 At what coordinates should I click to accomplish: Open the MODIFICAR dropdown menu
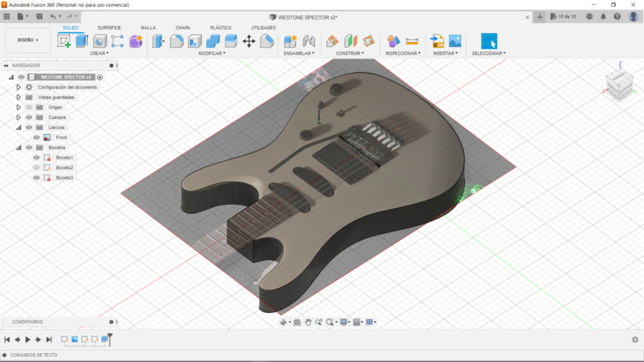pyautogui.click(x=212, y=53)
